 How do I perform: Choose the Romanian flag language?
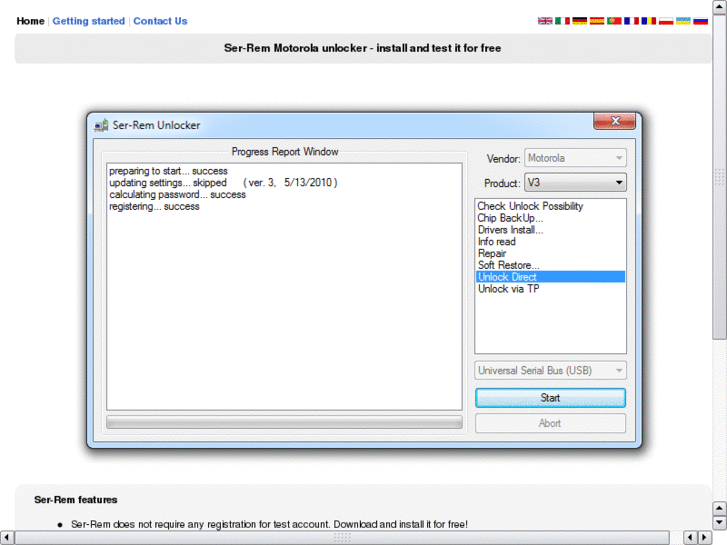coord(649,21)
